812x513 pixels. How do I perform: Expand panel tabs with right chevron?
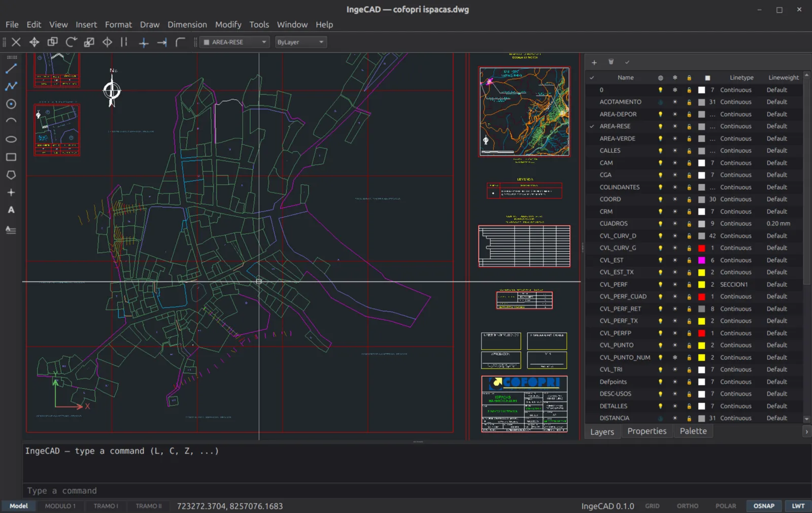click(806, 432)
